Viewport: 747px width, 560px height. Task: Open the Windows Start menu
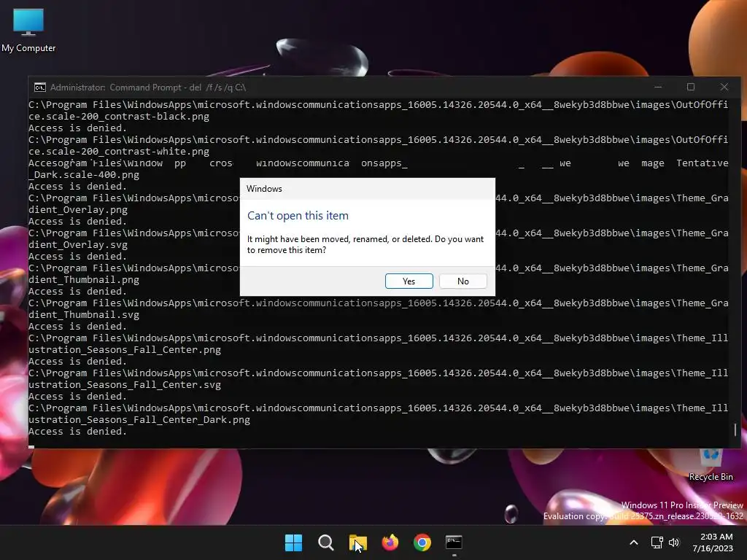click(x=293, y=542)
